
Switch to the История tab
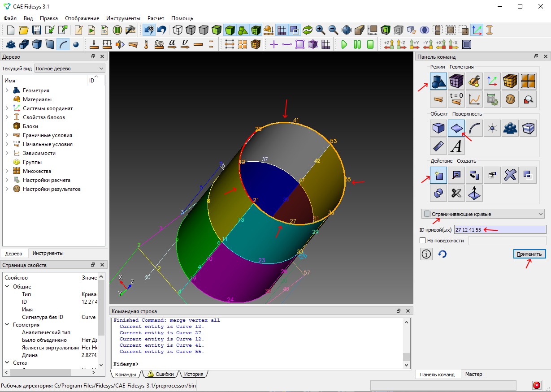(194, 374)
